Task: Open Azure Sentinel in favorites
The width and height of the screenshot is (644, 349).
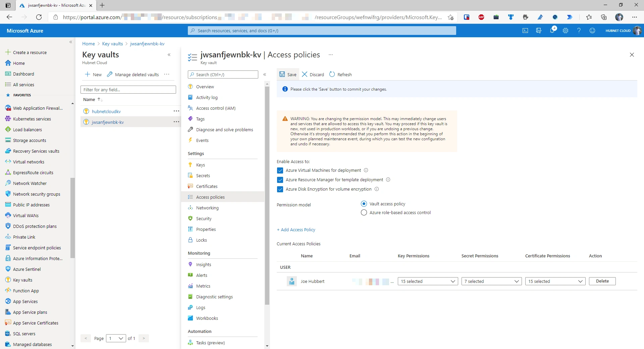Action: pos(27,269)
